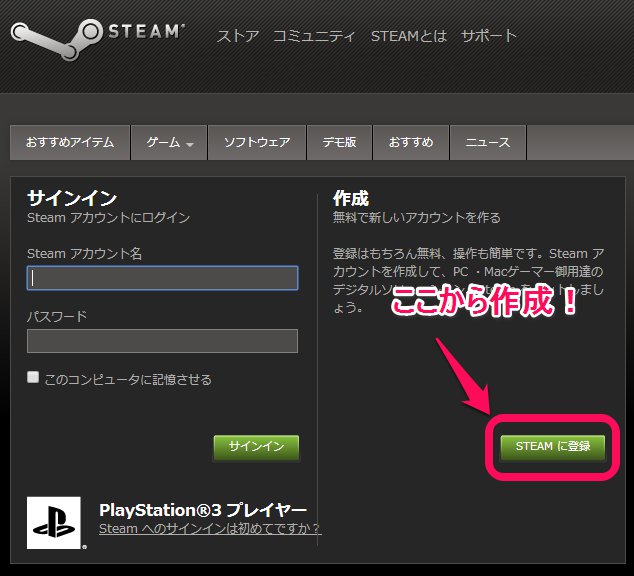Focus the パスワード input field

(163, 341)
